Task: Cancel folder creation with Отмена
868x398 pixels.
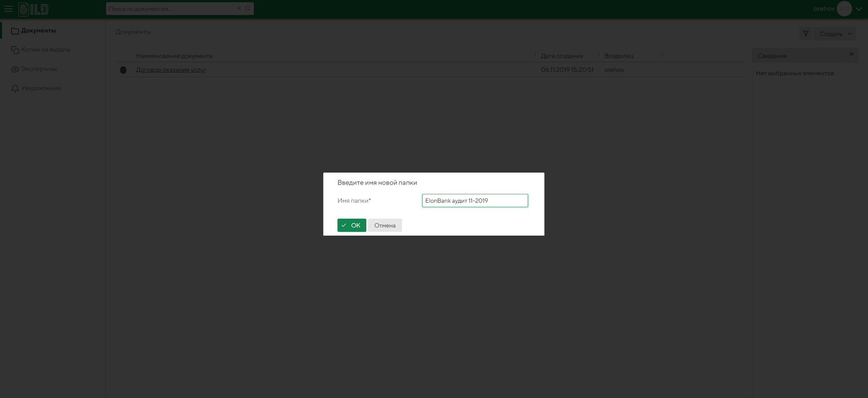Action: click(385, 225)
